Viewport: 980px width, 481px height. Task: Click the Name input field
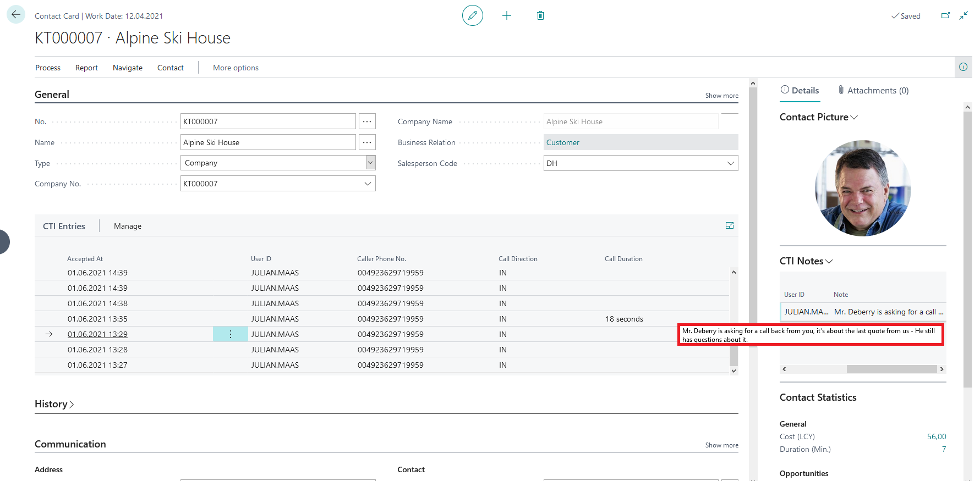click(268, 142)
